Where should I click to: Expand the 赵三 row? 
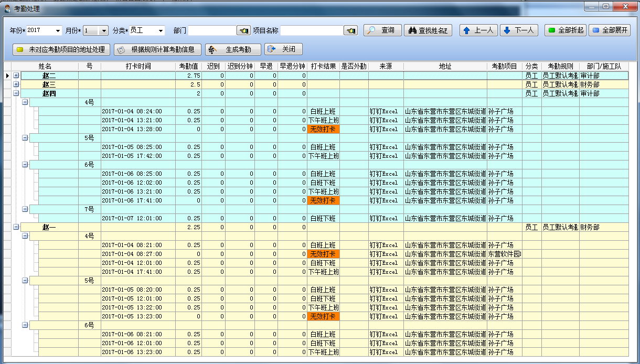[16, 84]
